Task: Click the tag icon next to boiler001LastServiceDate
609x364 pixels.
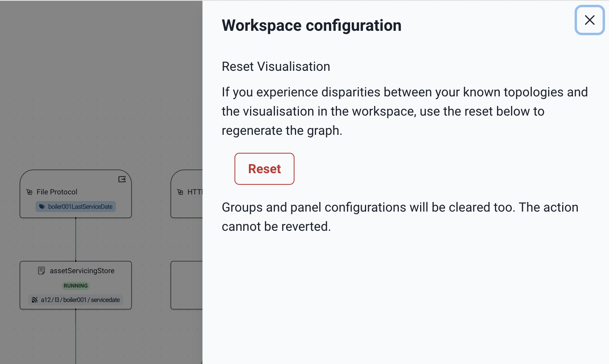Action: point(42,207)
